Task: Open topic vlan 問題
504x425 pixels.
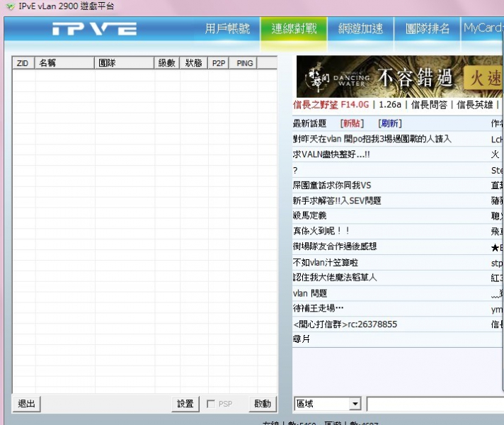Action: (x=310, y=293)
